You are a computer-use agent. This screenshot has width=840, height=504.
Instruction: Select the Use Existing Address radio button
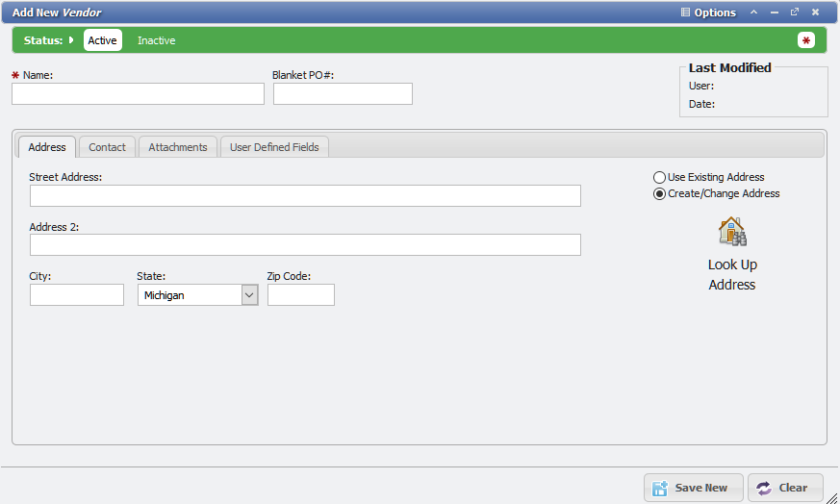tap(659, 178)
